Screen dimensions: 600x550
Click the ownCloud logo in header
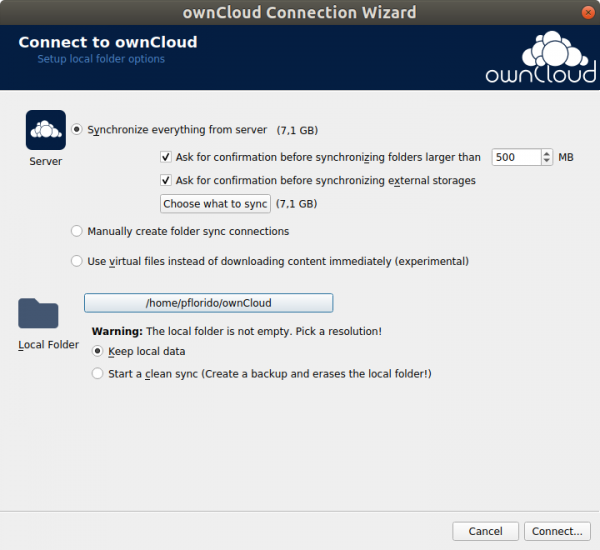tap(541, 57)
